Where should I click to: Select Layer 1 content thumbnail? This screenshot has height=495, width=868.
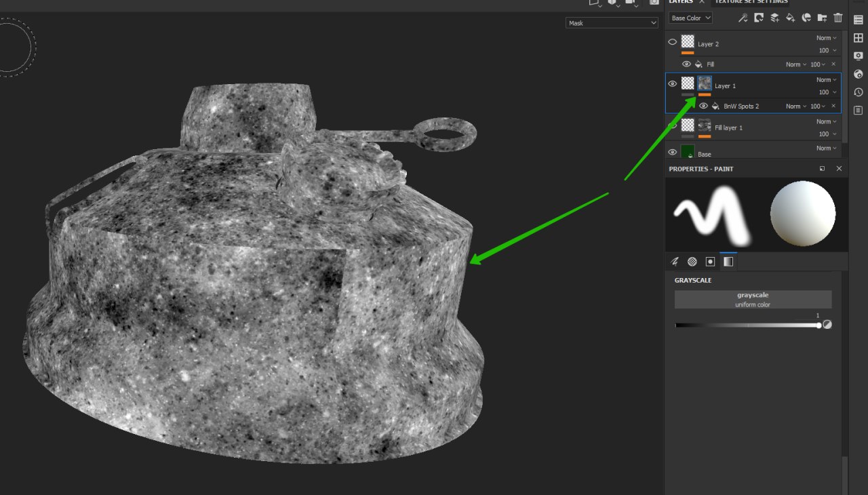[688, 83]
